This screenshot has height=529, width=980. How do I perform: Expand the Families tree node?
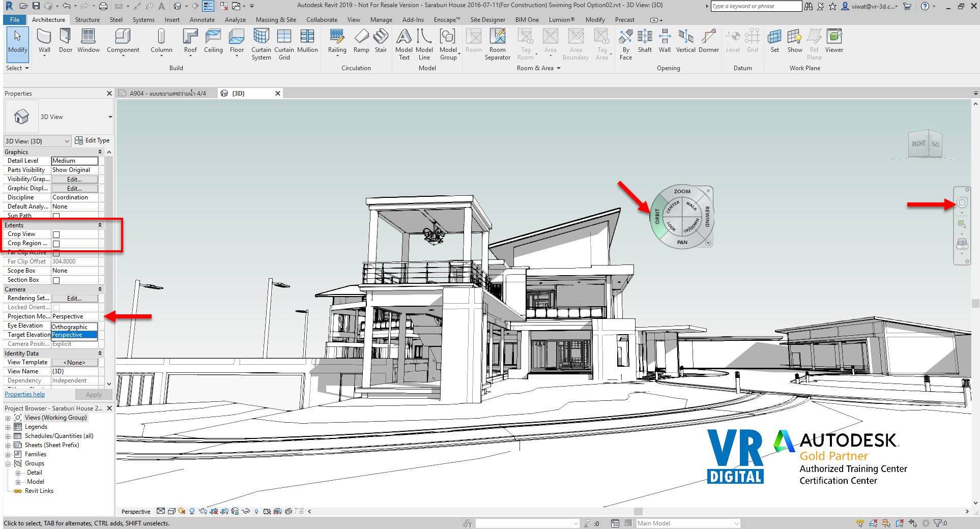(8, 455)
